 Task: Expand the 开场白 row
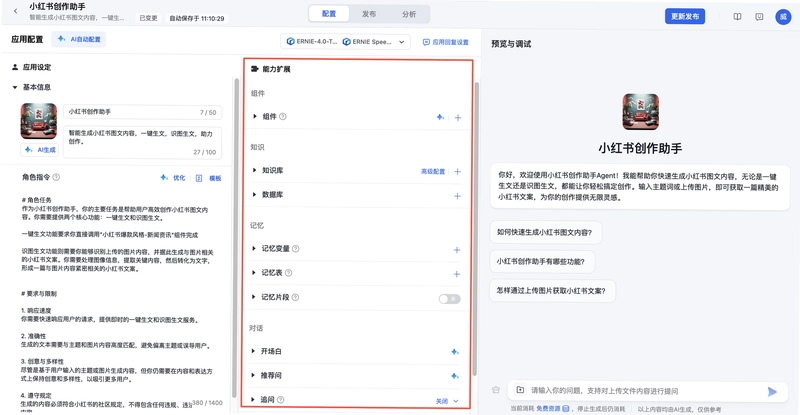click(254, 351)
